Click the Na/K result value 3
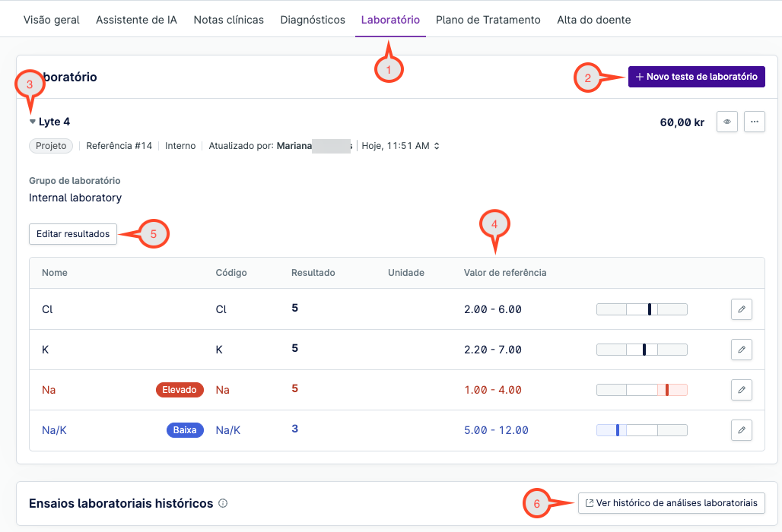The height and width of the screenshot is (532, 782). pos(294,429)
